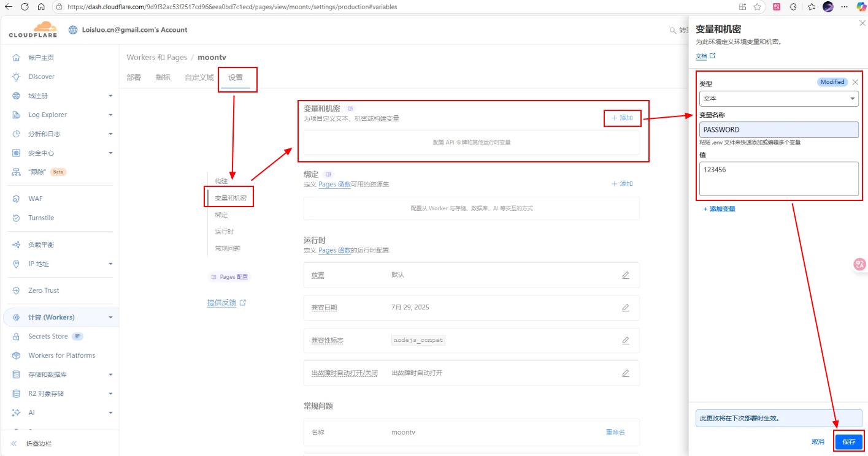Click 添加 in the 变量和机密 section
The width and height of the screenshot is (868, 456).
pos(622,118)
